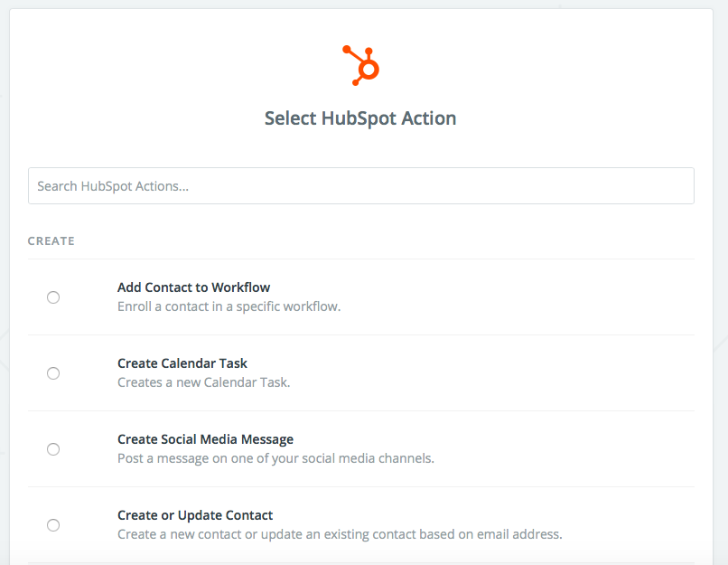Focus the Search HubSpot Actions field
Image resolution: width=728 pixels, height=565 pixels.
[361, 186]
